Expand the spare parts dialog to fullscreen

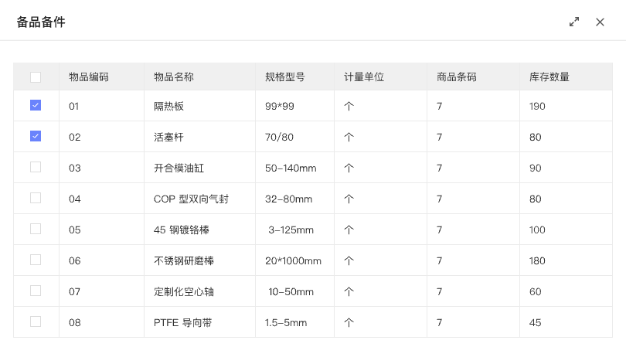574,22
